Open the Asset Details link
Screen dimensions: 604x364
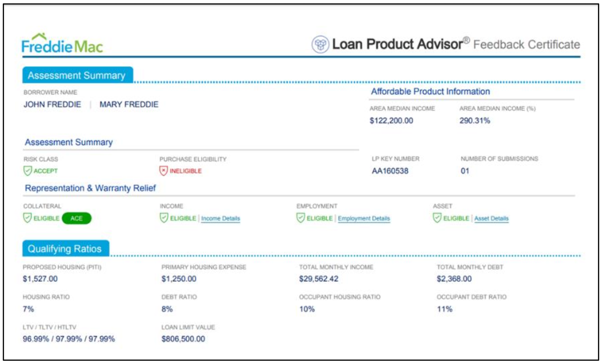tap(491, 218)
